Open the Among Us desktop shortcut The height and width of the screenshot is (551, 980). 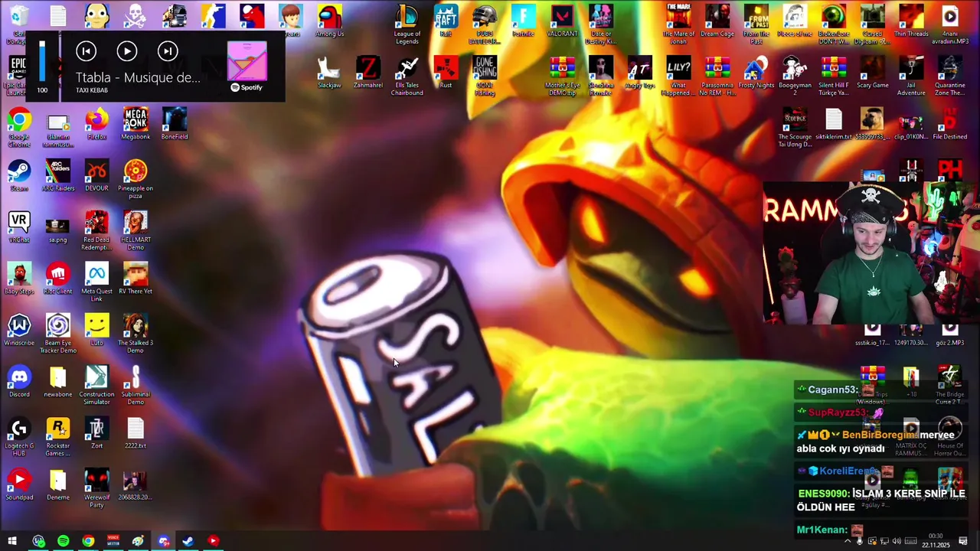[x=329, y=21]
